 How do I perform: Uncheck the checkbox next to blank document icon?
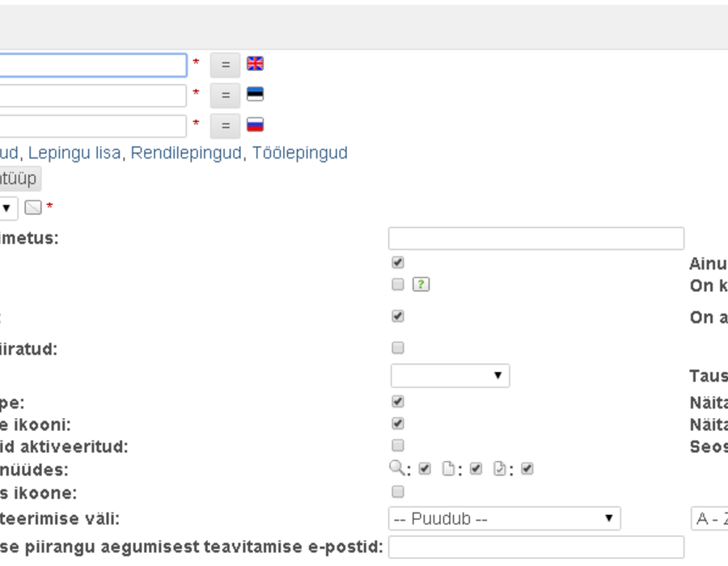point(476,469)
